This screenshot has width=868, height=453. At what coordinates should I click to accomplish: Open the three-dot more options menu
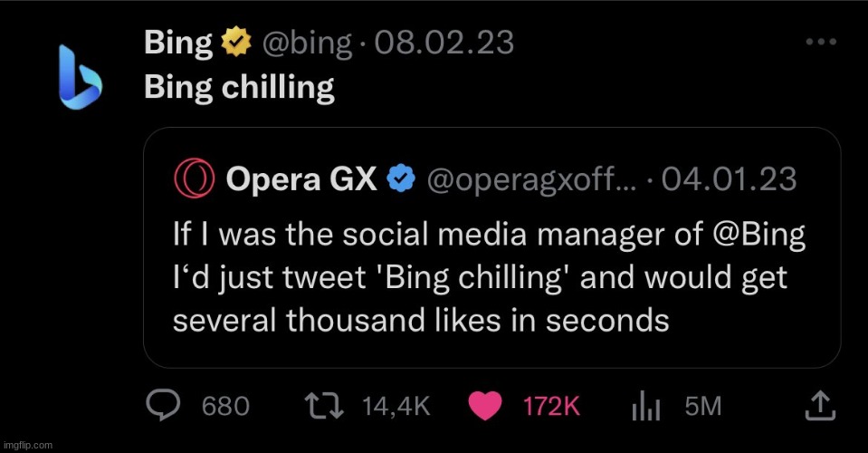821,42
